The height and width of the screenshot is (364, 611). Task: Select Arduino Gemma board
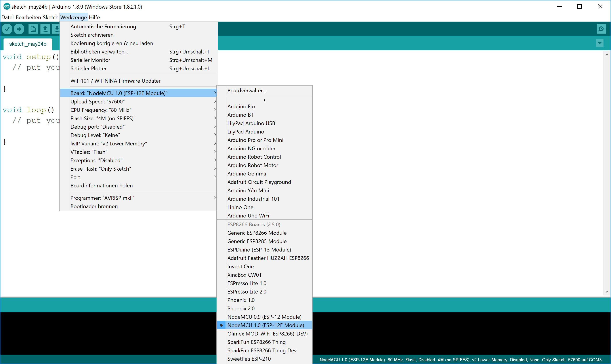tap(264, 173)
